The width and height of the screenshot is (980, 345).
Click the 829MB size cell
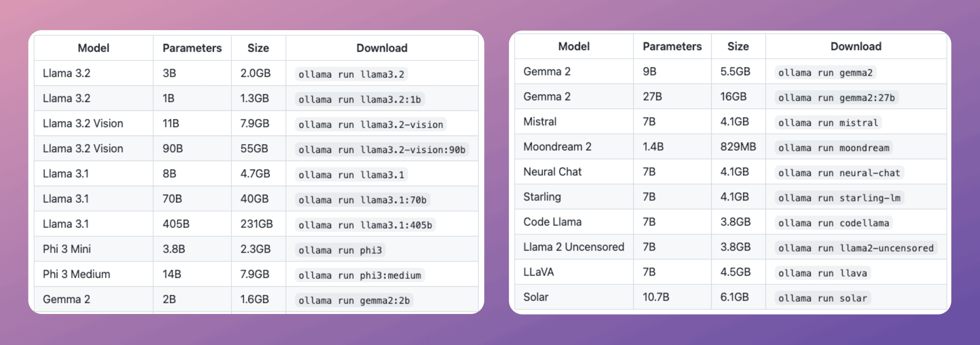coord(738,147)
